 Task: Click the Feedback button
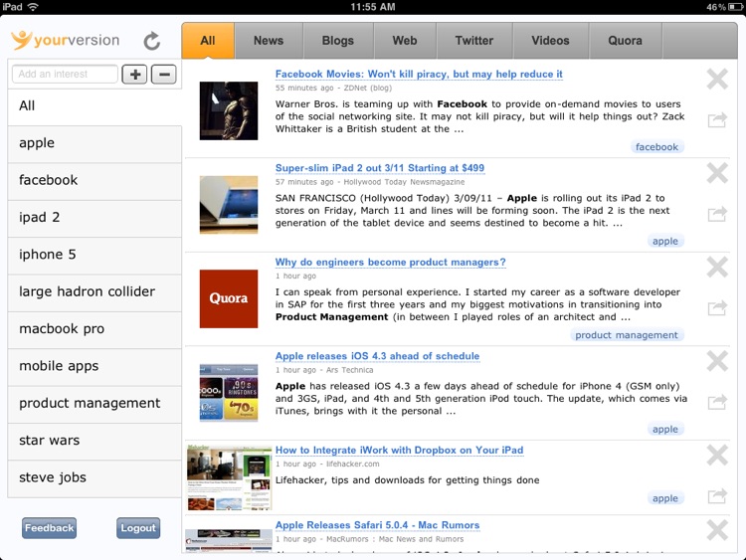pyautogui.click(x=49, y=528)
